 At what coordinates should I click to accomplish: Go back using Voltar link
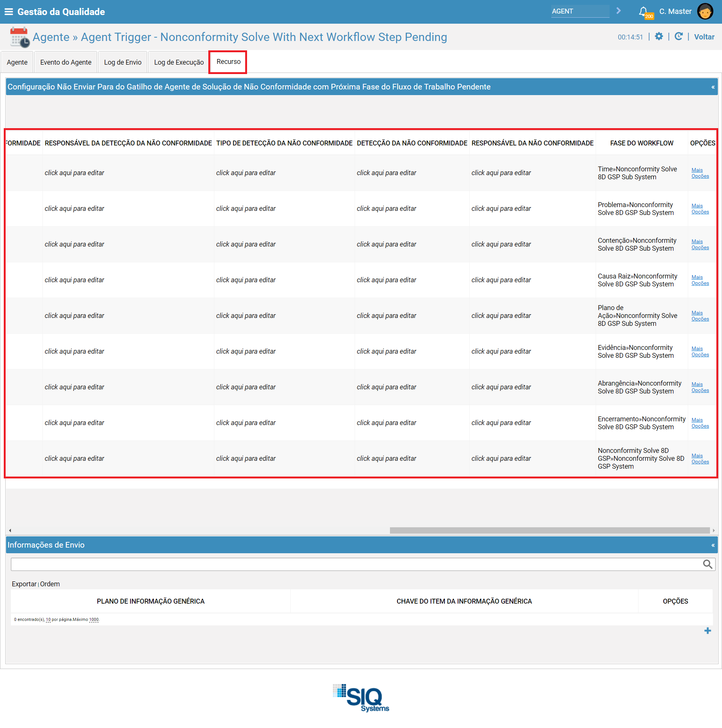coord(704,37)
